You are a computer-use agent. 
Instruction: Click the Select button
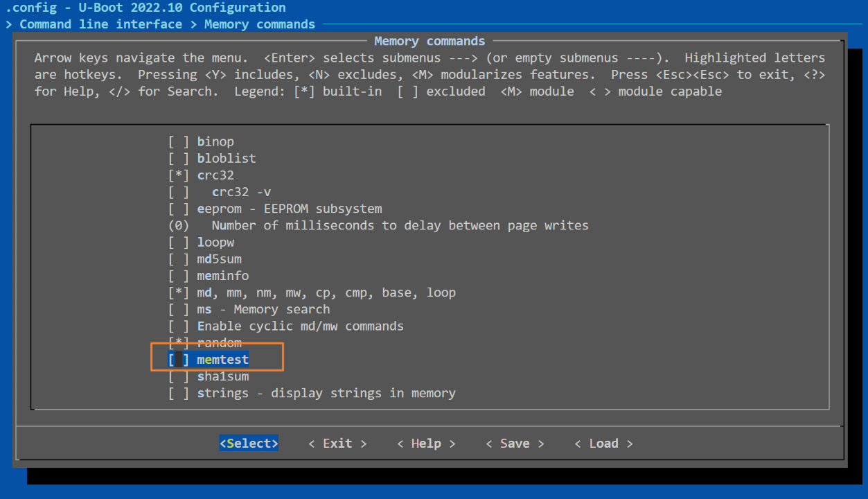click(x=249, y=444)
